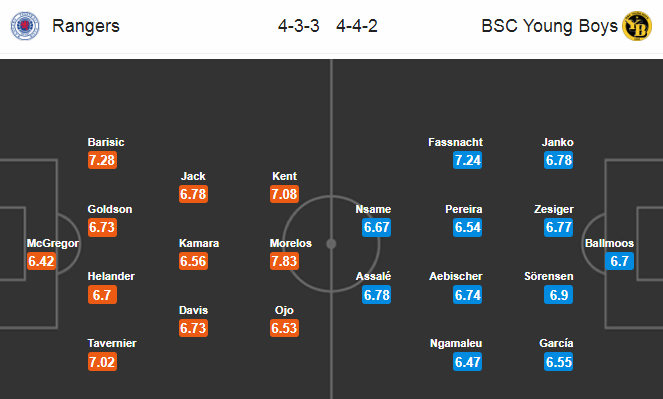Select Sörensen rating badge 6.9

coord(559,295)
